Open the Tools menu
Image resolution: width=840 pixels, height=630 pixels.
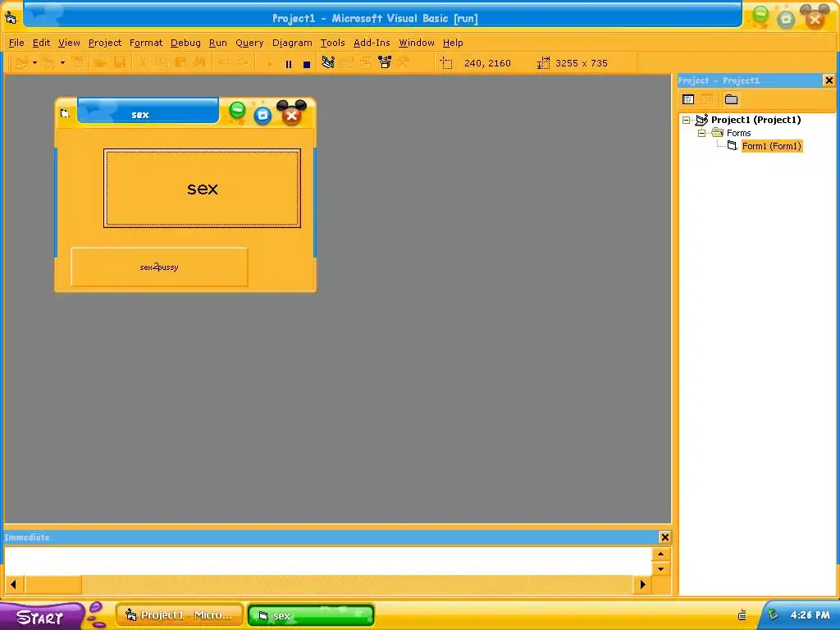pos(333,43)
